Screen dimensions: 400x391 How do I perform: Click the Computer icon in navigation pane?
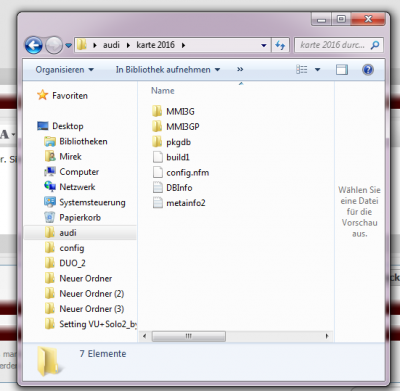[50, 172]
